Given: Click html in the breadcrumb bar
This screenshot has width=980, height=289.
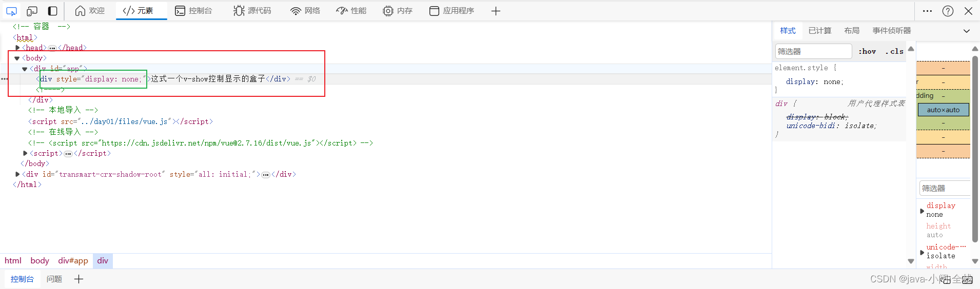Looking at the screenshot, I should pyautogui.click(x=13, y=261).
